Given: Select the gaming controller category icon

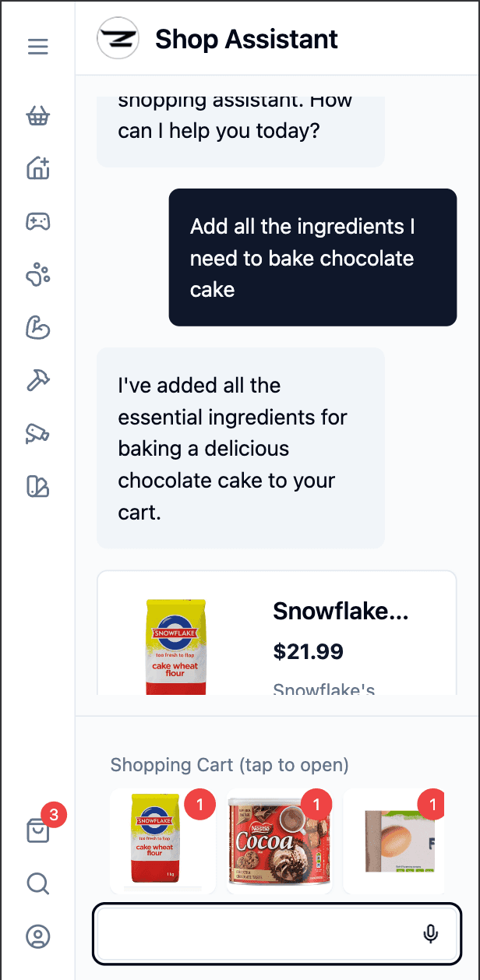Looking at the screenshot, I should coord(37,221).
